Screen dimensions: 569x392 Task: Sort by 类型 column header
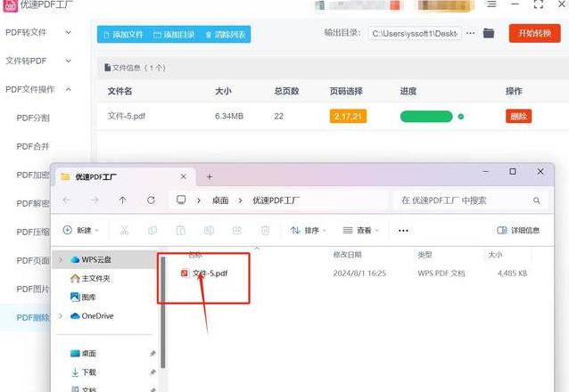pyautogui.click(x=425, y=255)
